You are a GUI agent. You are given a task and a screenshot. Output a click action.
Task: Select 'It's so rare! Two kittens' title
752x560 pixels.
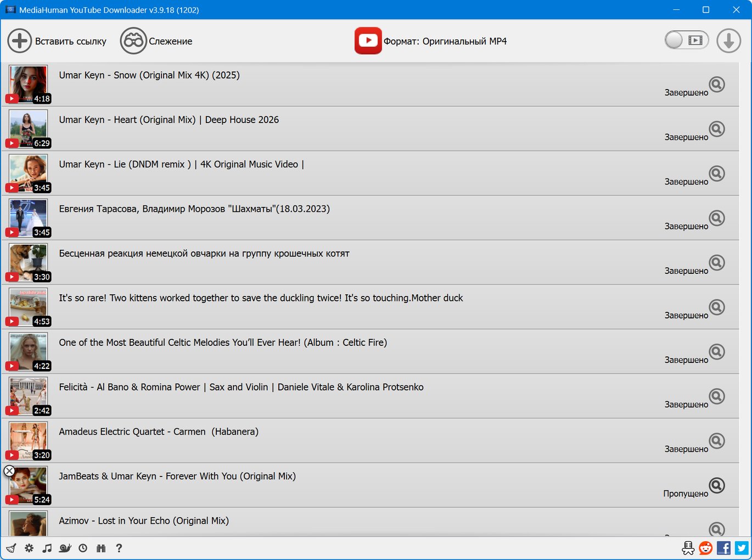261,298
